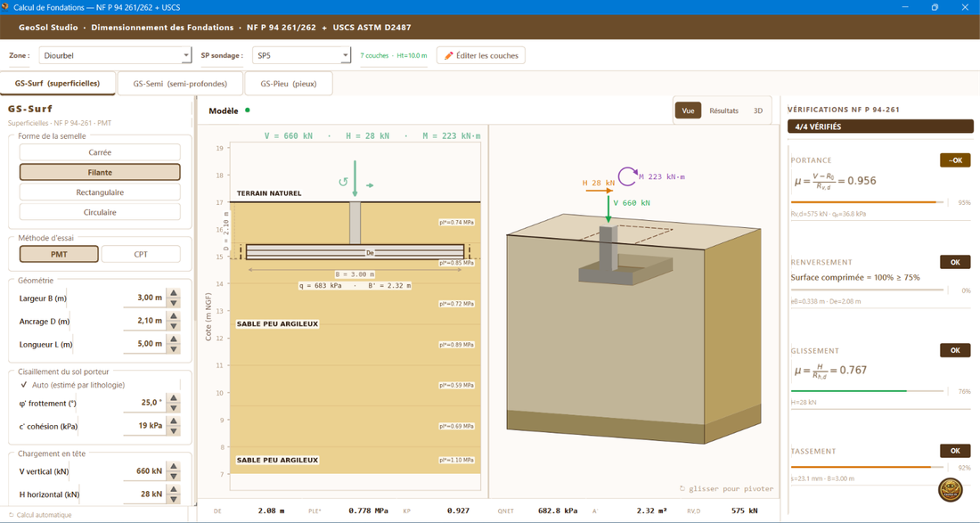Viewport: 980px width, 523px height.
Task: Click the green V 660 kN load arrow
Action: point(608,208)
